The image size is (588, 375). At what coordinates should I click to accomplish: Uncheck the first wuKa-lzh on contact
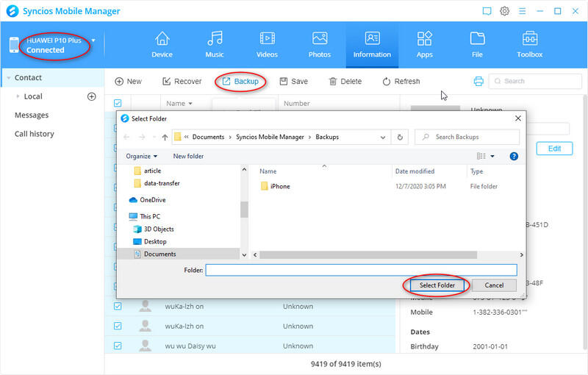pyautogui.click(x=118, y=306)
